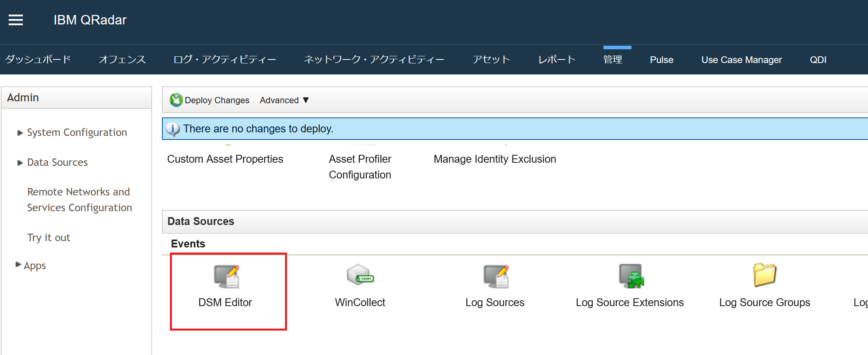Screen dimensions: 868x355
Task: Expand the System Configuration tree node
Action: tap(20, 133)
